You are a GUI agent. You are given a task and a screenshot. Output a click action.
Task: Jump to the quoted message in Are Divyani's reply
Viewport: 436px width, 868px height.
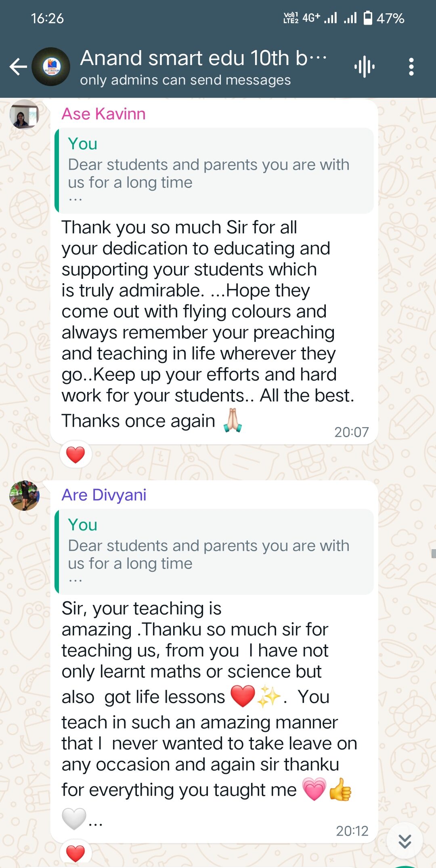pyautogui.click(x=214, y=552)
